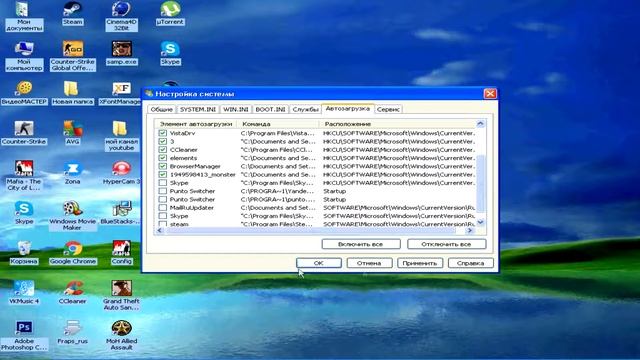Open the BOOT.INI tab
This screenshot has width=640, height=360.
[270, 109]
